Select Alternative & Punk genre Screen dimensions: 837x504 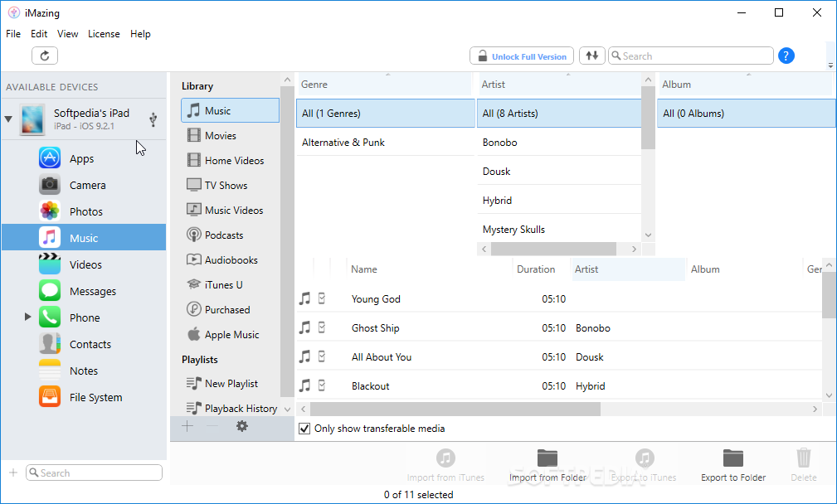tap(386, 143)
